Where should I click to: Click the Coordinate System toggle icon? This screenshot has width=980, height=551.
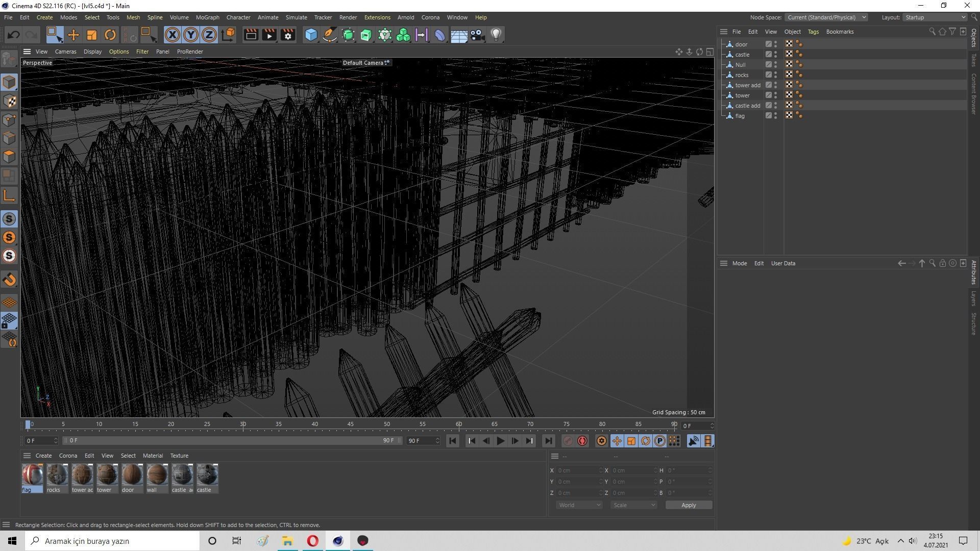coord(229,35)
